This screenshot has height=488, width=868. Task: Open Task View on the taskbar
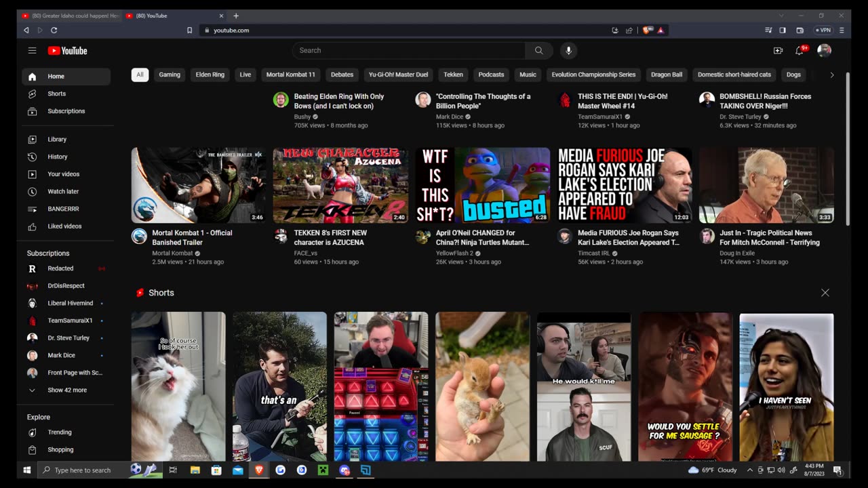(173, 470)
